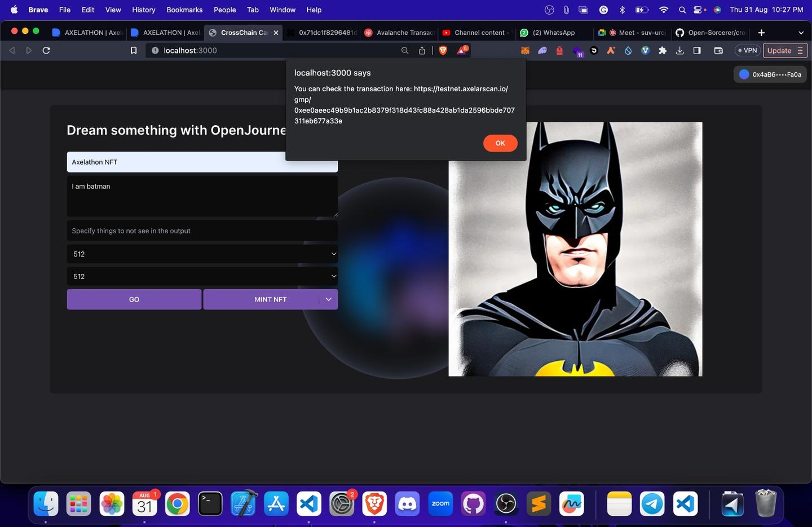Switch to Meet - suv-uro tab
Image resolution: width=812 pixels, height=527 pixels.
pos(633,33)
